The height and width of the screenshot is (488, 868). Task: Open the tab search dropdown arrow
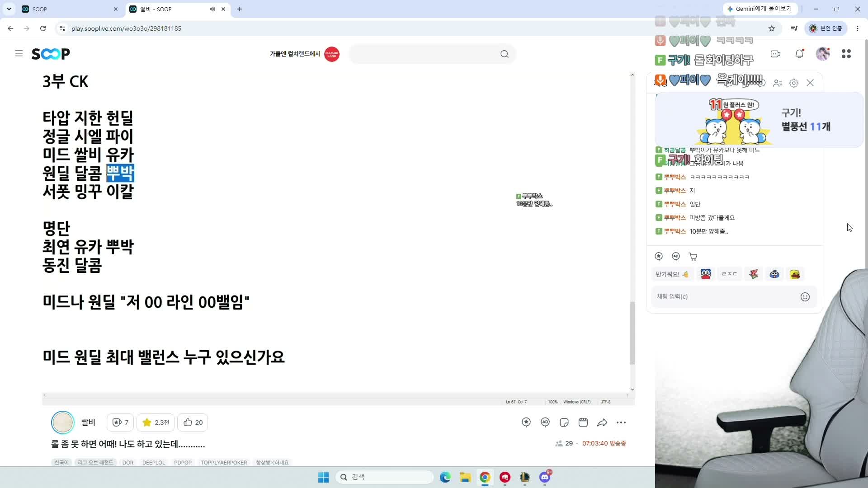click(x=9, y=9)
